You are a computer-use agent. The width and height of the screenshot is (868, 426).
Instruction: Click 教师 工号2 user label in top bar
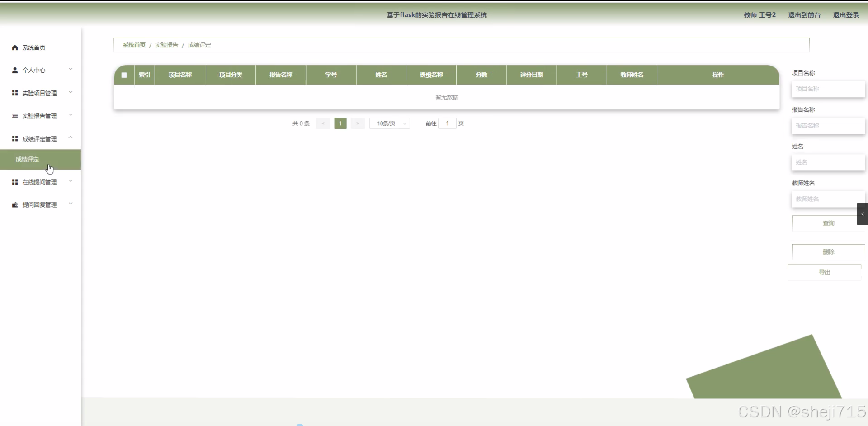759,15
